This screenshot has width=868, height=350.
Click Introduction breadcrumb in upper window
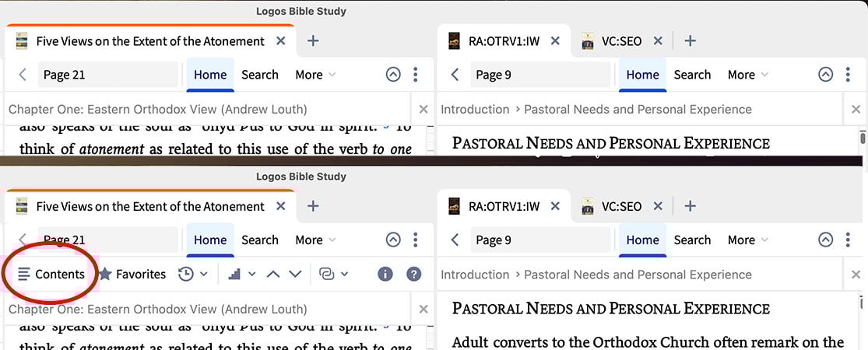point(475,110)
